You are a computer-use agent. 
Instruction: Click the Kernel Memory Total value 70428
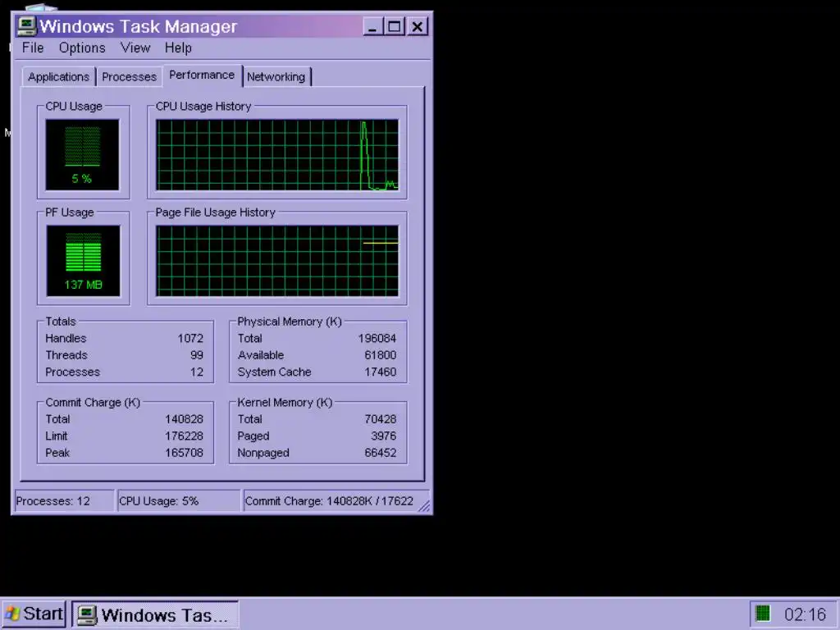coord(381,419)
